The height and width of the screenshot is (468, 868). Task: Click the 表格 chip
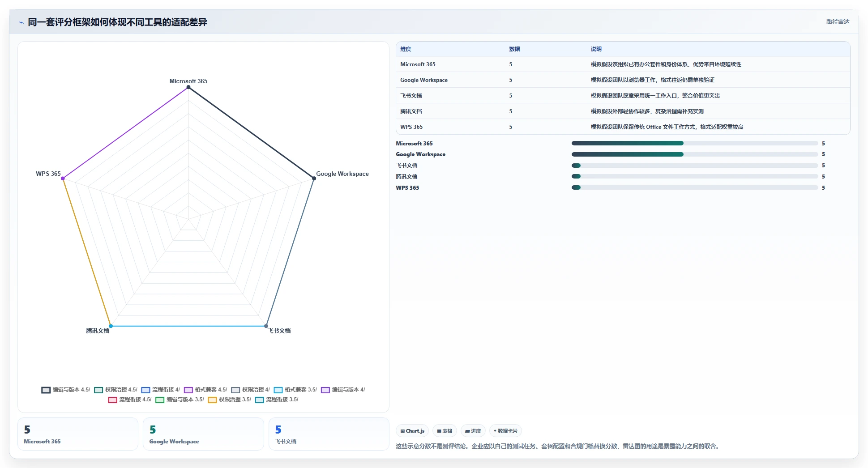445,431
